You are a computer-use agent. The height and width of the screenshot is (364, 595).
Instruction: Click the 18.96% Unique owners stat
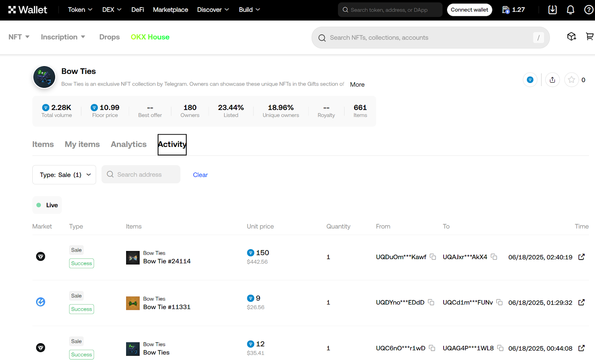click(x=281, y=111)
